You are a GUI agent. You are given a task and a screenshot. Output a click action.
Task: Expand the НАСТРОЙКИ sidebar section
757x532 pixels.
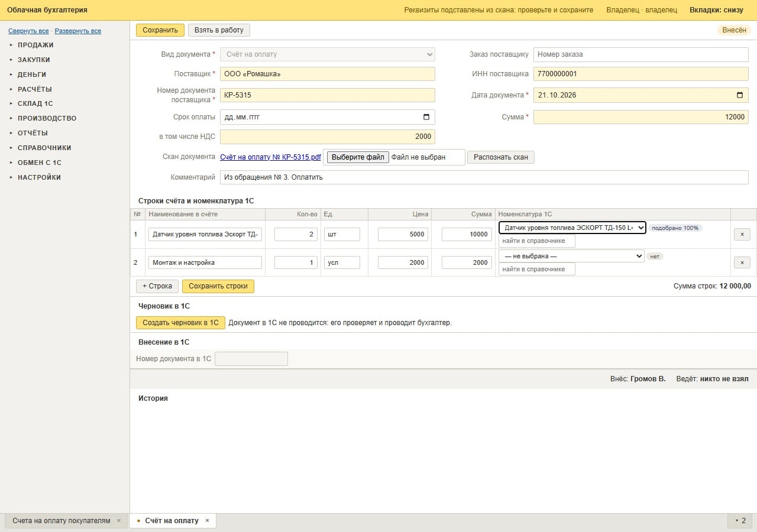[39, 177]
